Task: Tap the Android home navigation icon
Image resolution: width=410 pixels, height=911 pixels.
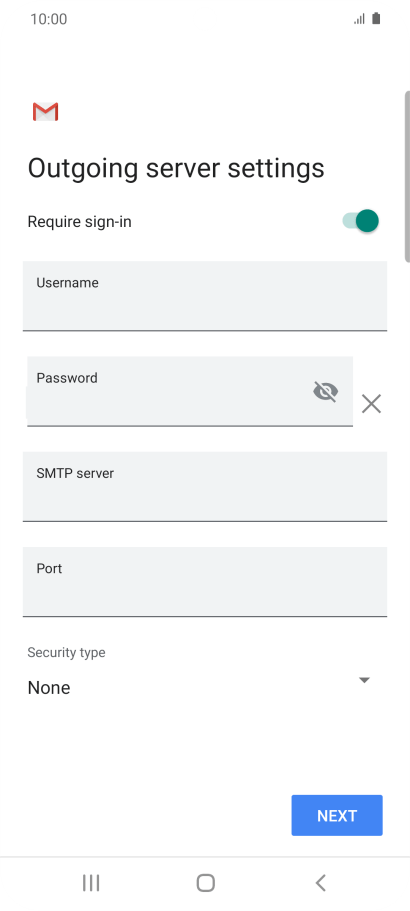Action: tap(206, 883)
